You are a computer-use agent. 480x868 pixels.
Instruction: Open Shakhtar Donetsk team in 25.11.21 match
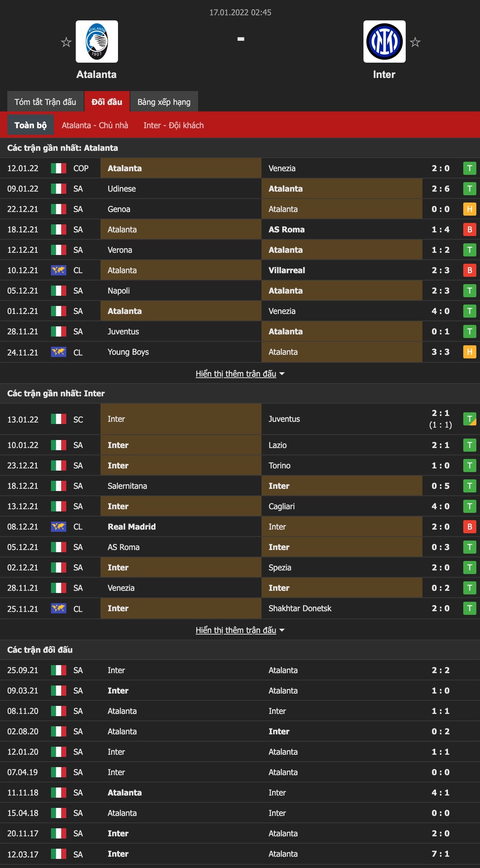point(300,608)
